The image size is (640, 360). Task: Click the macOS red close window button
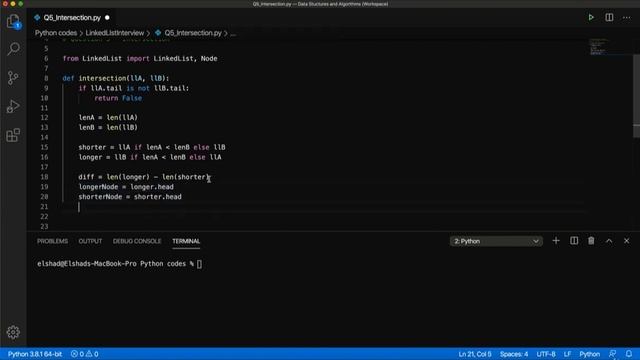pyautogui.click(x=5, y=4)
